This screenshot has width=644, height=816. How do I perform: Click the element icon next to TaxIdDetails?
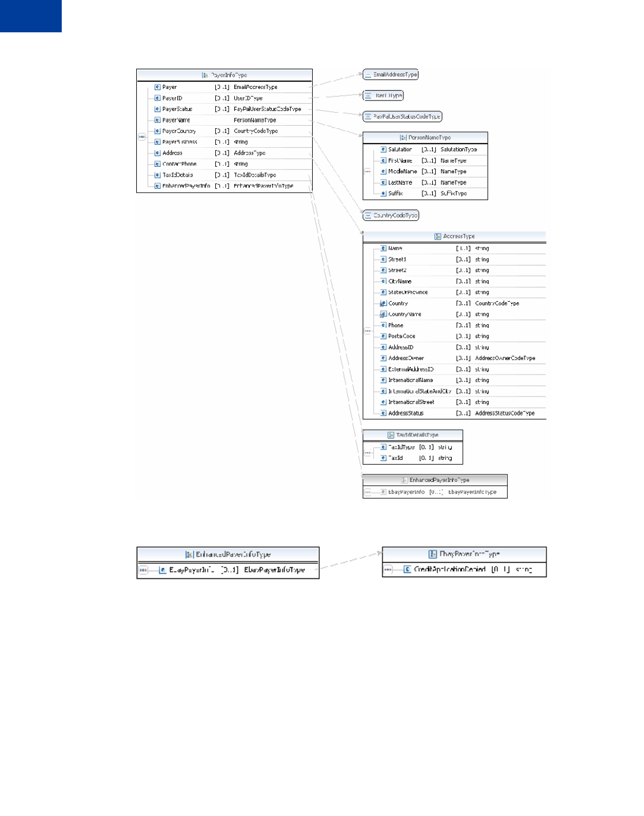point(158,175)
